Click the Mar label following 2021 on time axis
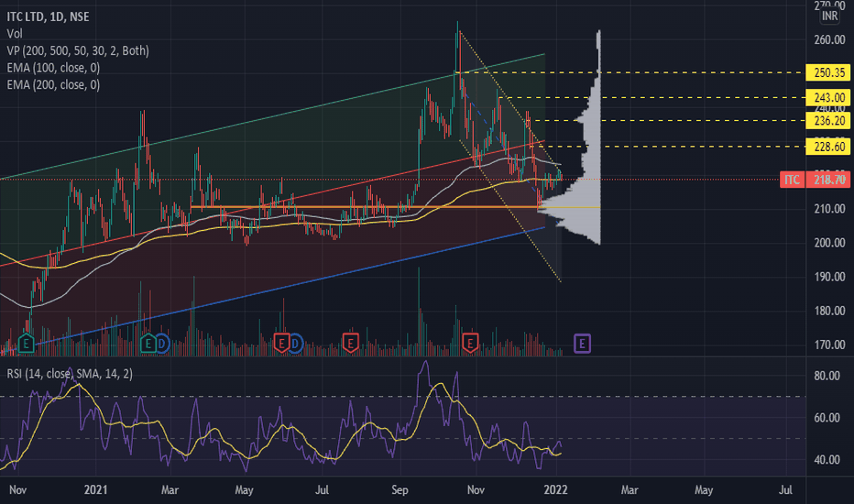Image resolution: width=854 pixels, height=504 pixels. (170, 490)
